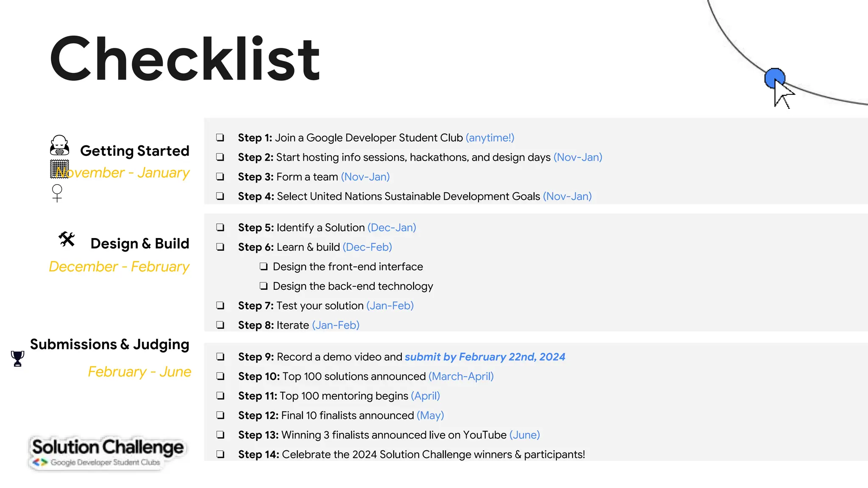Check the Step 9 demo video checkbox

(x=220, y=357)
